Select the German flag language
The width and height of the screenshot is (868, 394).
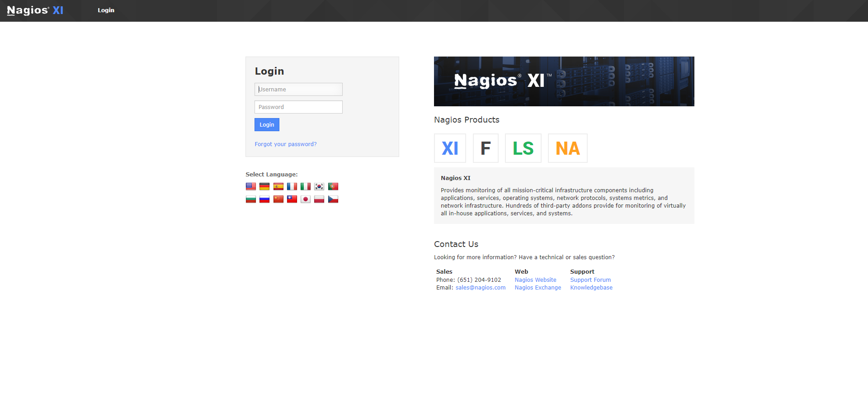point(264,186)
